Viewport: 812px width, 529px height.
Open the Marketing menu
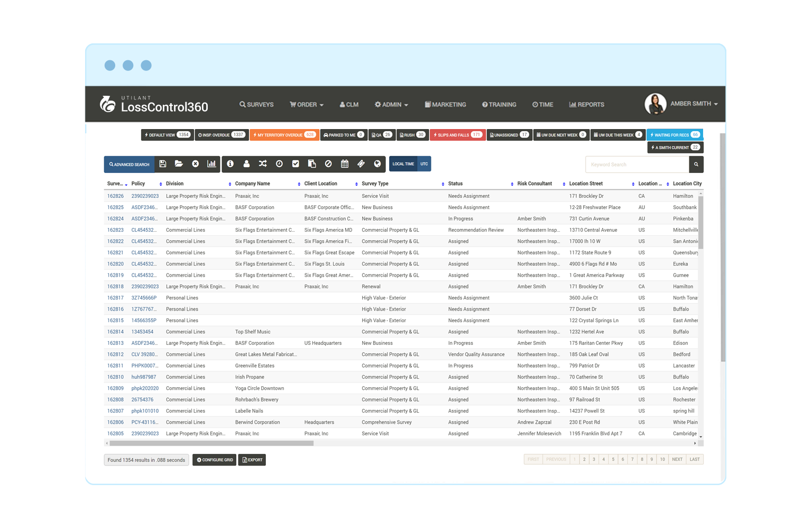(445, 104)
